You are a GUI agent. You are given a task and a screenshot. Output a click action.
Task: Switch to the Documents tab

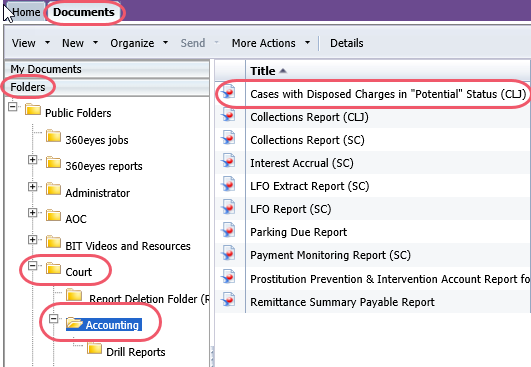84,12
